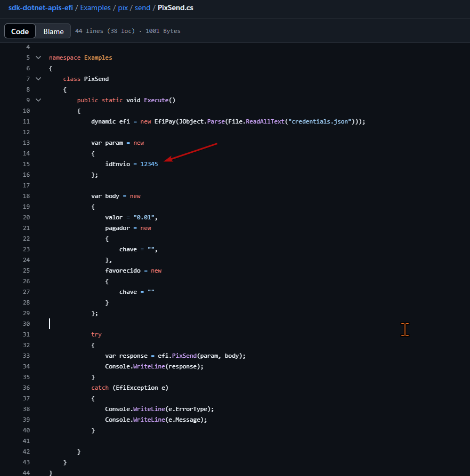The image size is (470, 476).
Task: Switch to the Blame tab
Action: click(x=53, y=31)
